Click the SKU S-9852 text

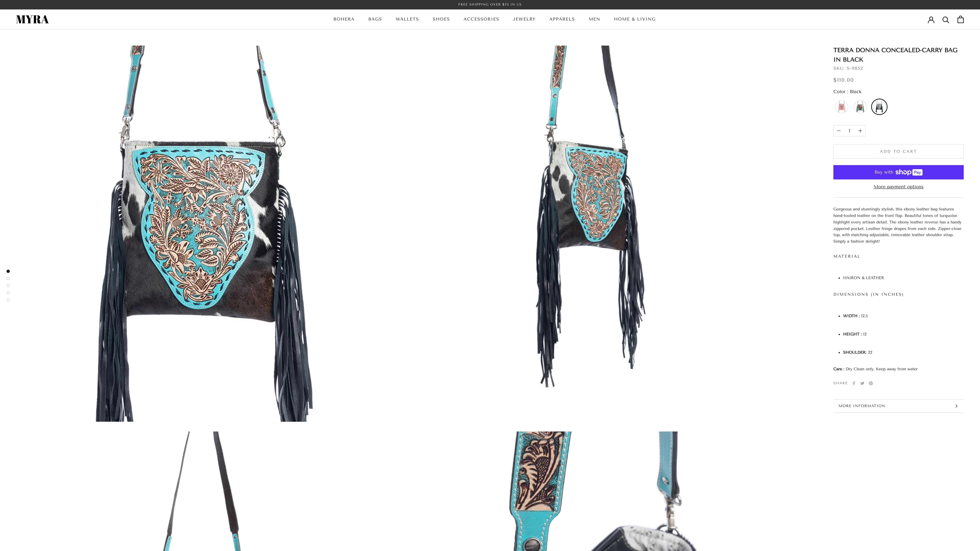(848, 68)
